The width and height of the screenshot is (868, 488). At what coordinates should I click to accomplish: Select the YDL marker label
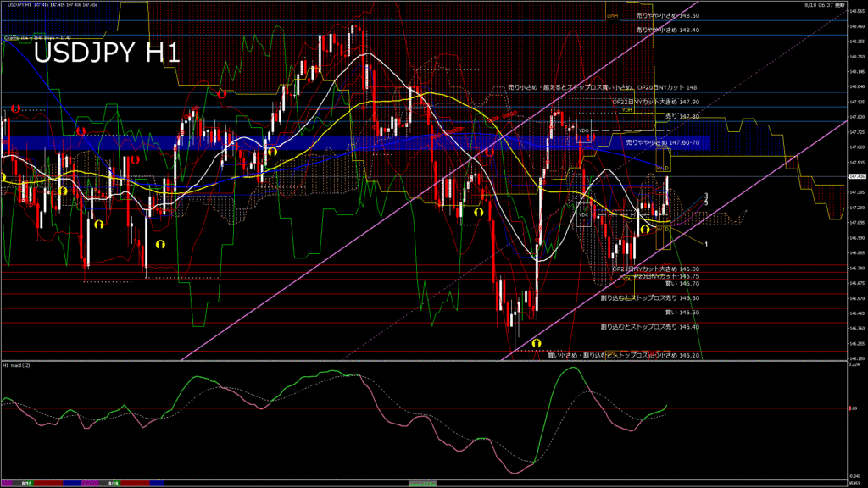pos(626,278)
